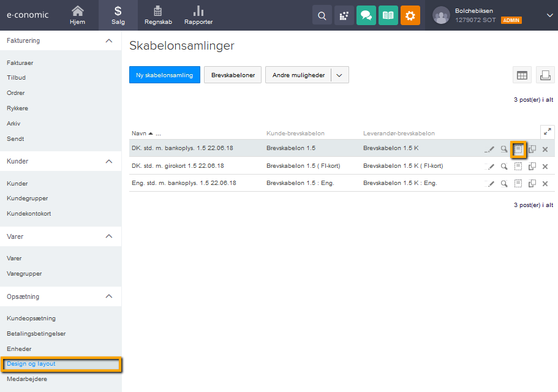Switch to the Regnskab tab
Viewport: 558px width, 392px height.
(x=157, y=15)
